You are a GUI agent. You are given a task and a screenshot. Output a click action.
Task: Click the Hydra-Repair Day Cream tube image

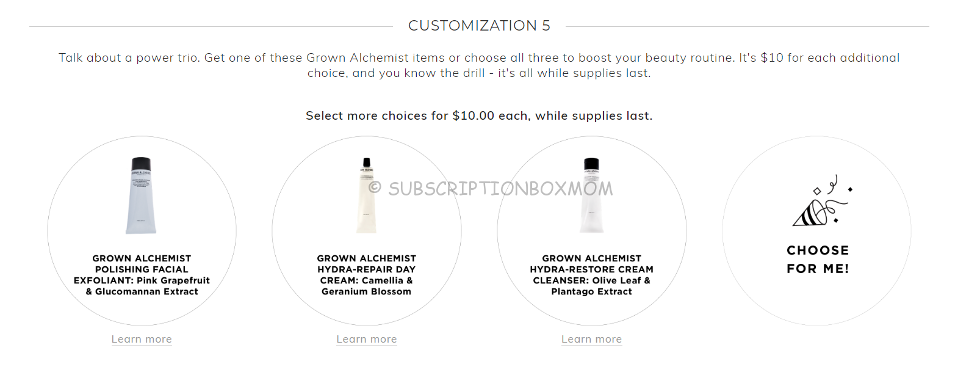[366, 195]
